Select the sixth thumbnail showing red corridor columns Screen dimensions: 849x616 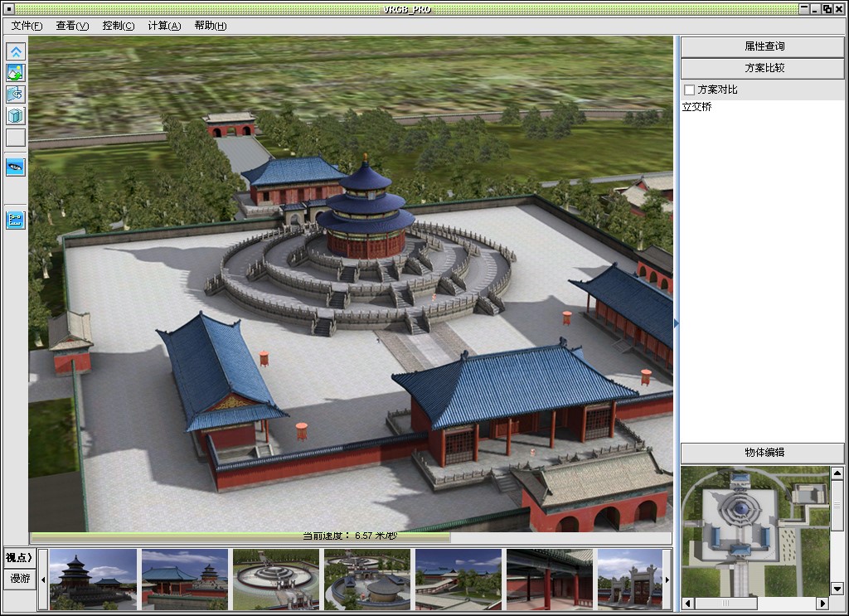click(550, 580)
